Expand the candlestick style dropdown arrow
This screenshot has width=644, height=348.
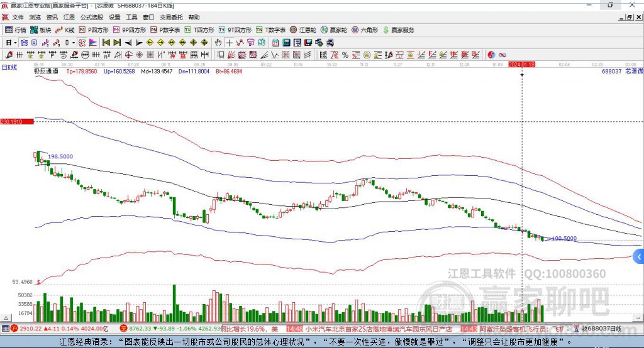[x=74, y=42]
